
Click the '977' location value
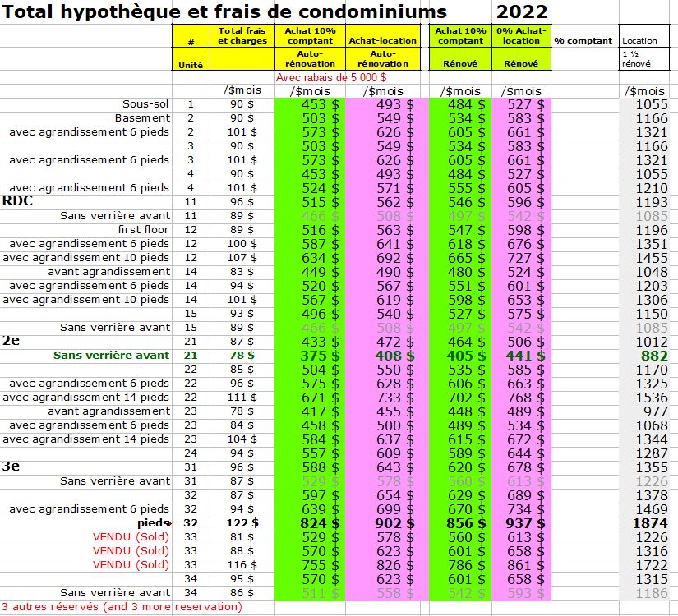coord(656,411)
